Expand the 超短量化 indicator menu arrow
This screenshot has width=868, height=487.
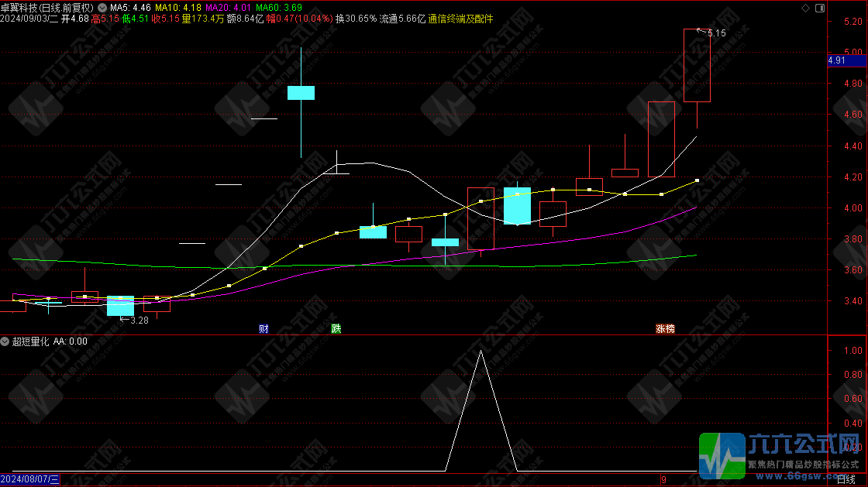pyautogui.click(x=5, y=341)
